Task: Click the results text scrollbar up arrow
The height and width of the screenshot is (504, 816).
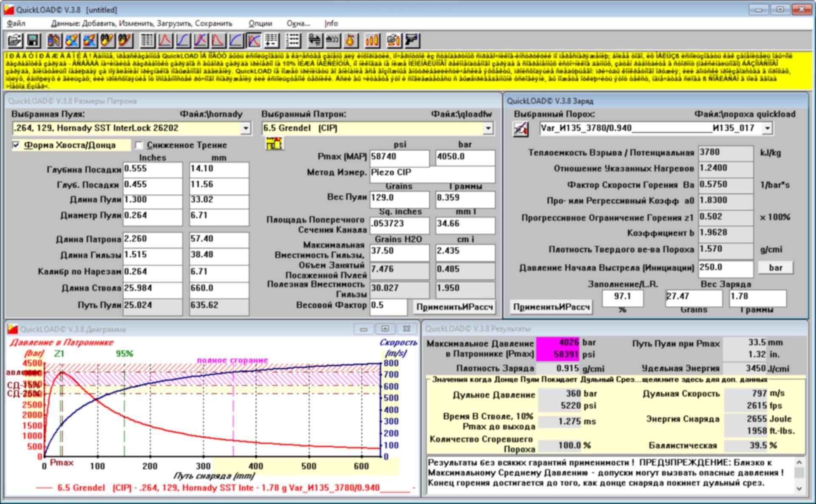Action: (x=799, y=462)
